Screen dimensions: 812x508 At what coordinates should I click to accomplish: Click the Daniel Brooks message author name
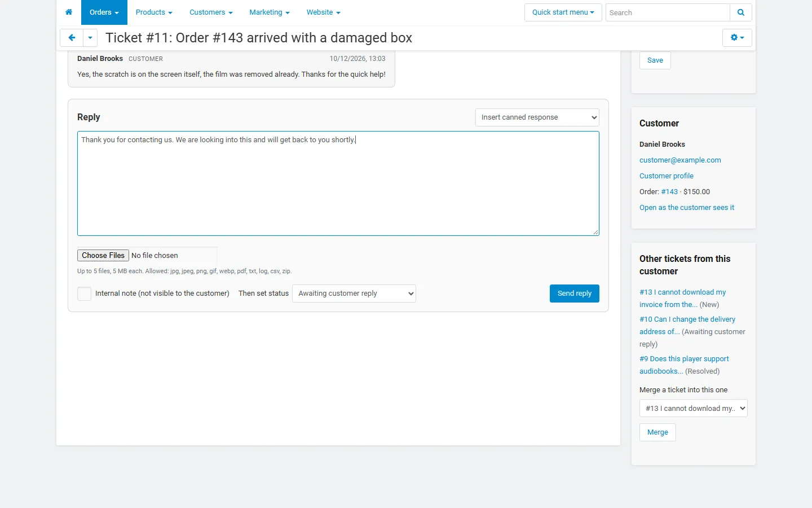[100, 59]
